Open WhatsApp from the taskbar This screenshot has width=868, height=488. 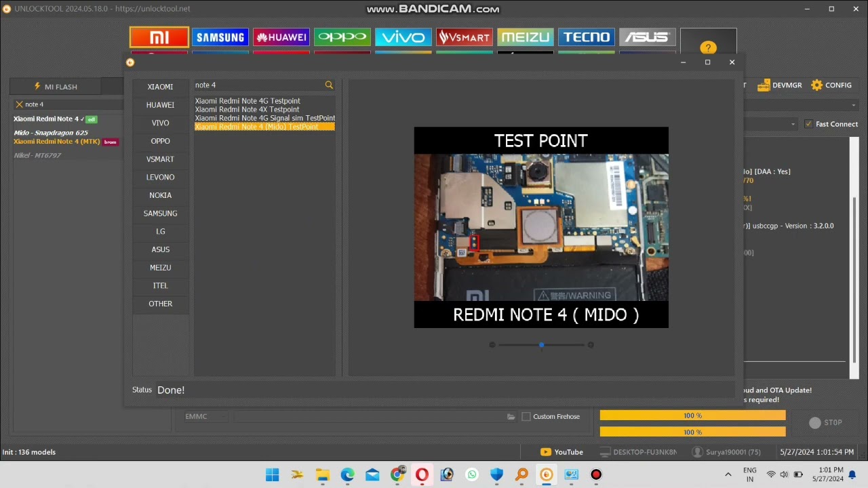tap(471, 474)
